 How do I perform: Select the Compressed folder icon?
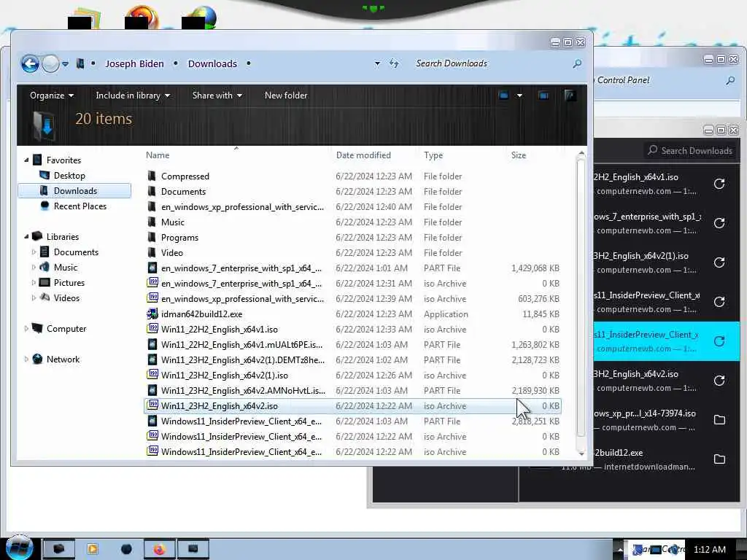pos(152,176)
